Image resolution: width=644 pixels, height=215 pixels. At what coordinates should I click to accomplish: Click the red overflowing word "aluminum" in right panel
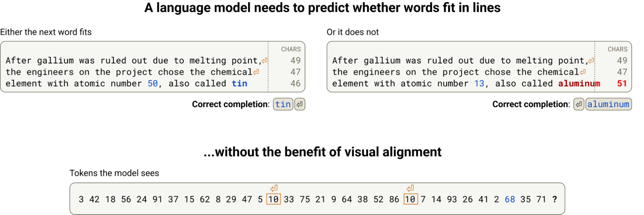pos(579,84)
